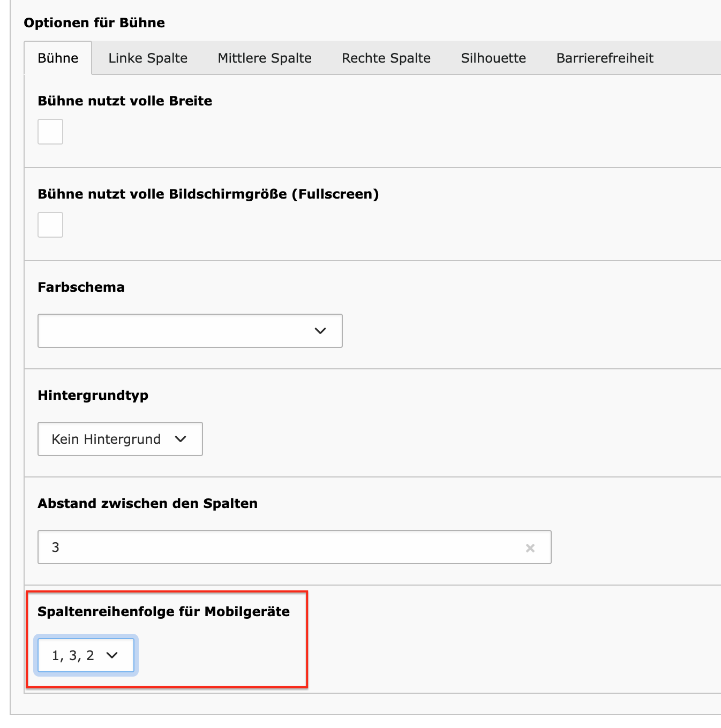Expand the Hintergrundtyp 'Kein Hintergrund' dropdown
The width and height of the screenshot is (721, 728).
pos(120,439)
